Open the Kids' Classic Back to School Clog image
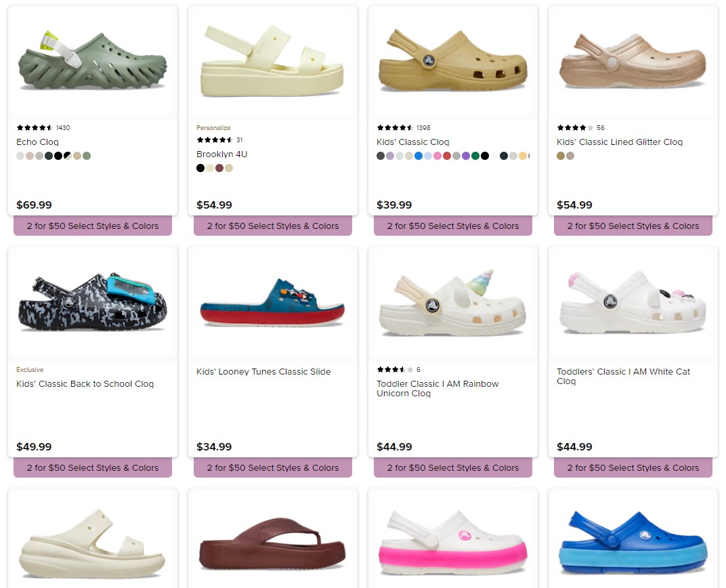The image size is (726, 588). (93, 303)
